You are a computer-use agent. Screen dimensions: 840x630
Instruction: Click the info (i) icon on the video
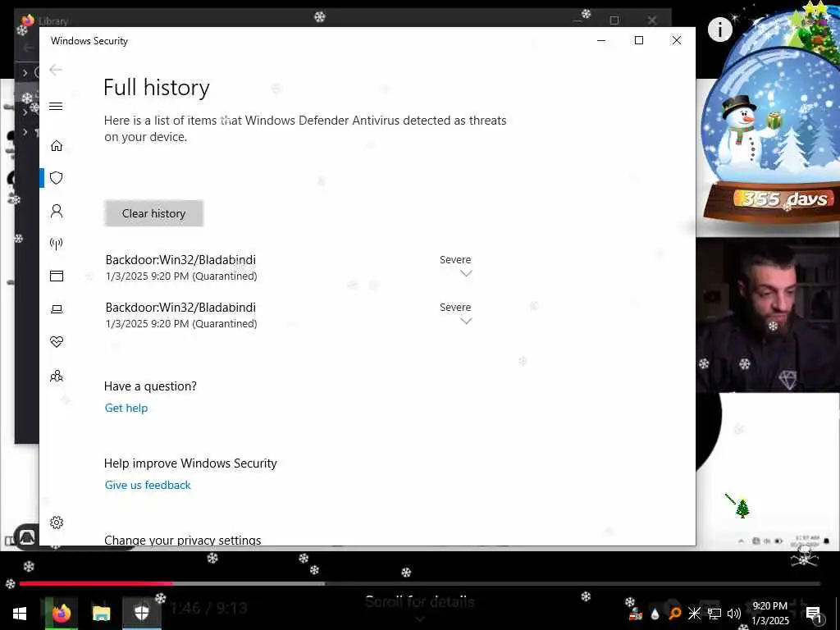pyautogui.click(x=719, y=29)
